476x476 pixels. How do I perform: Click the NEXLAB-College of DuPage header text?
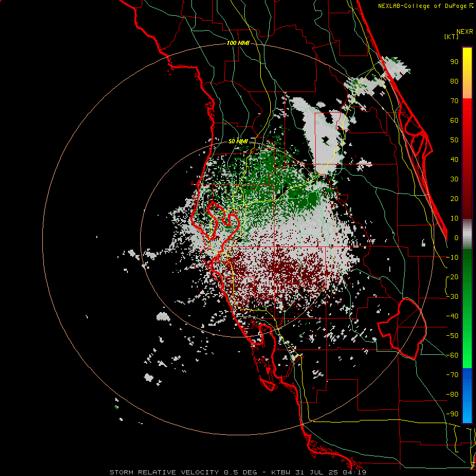click(x=425, y=6)
